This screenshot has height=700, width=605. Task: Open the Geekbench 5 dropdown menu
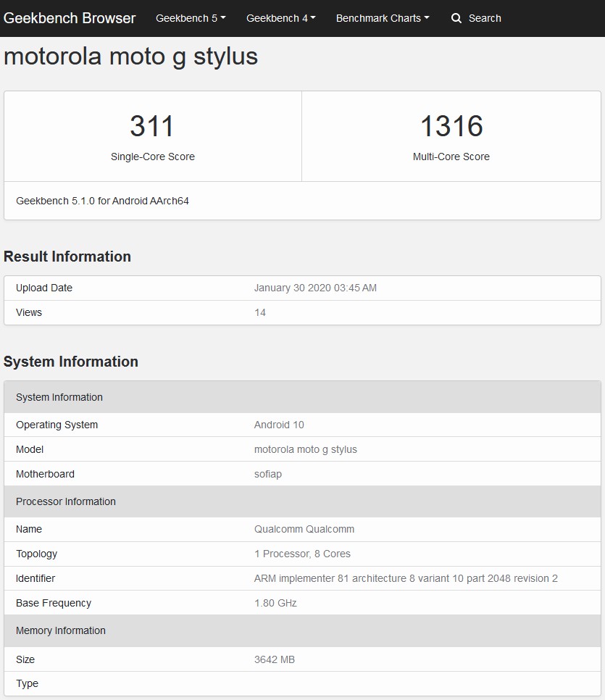[191, 18]
